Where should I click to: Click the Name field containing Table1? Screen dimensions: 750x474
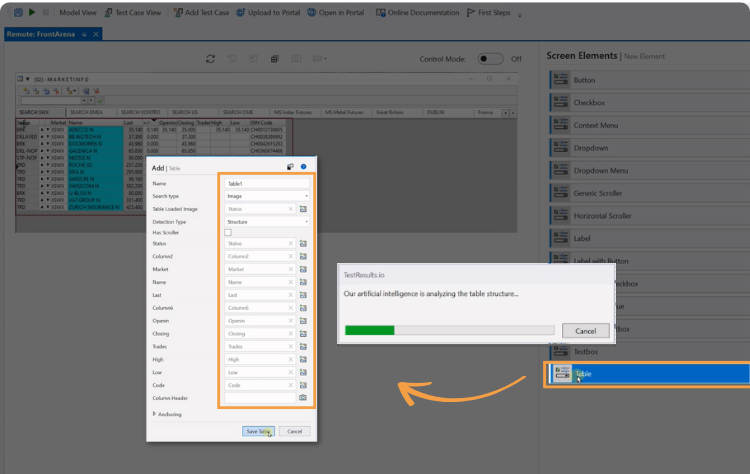267,184
